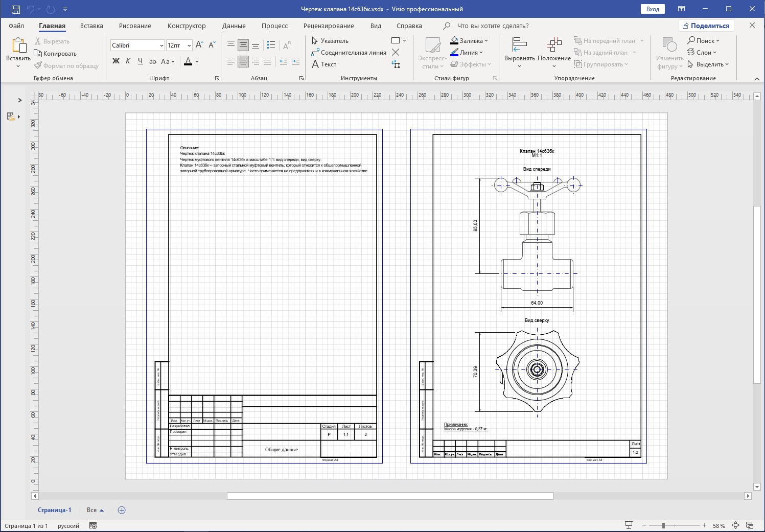Screen dimensions: 765x532
Task: Toggle italic (К) formatting
Action: 128,61
